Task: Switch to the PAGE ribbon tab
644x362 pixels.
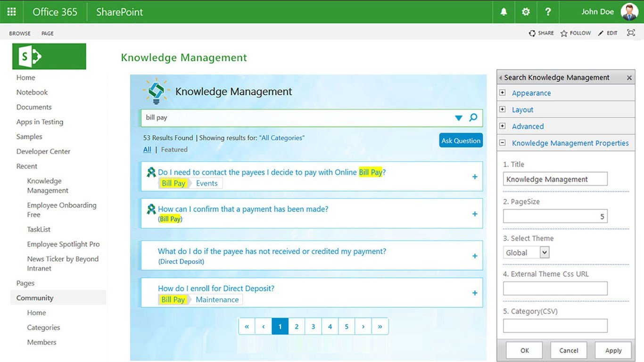Action: (47, 33)
